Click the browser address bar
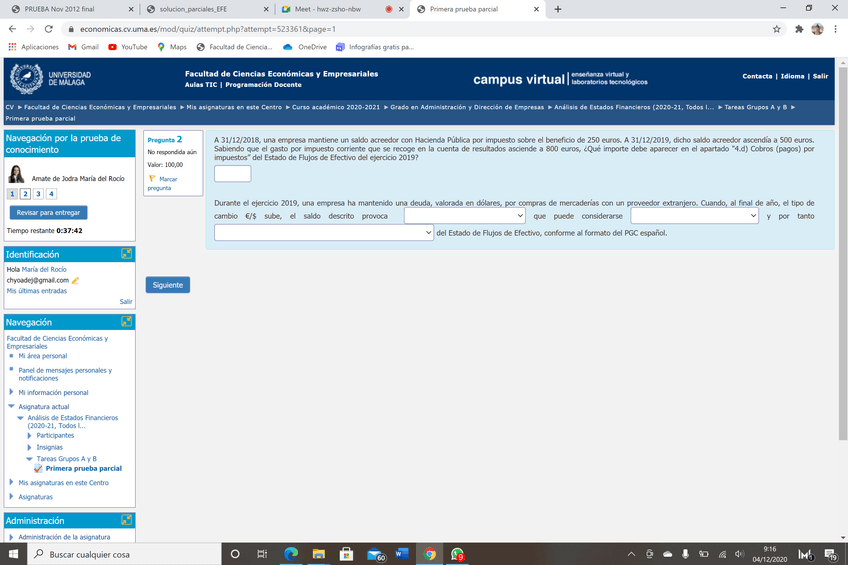This screenshot has height=565, width=848. point(416,29)
